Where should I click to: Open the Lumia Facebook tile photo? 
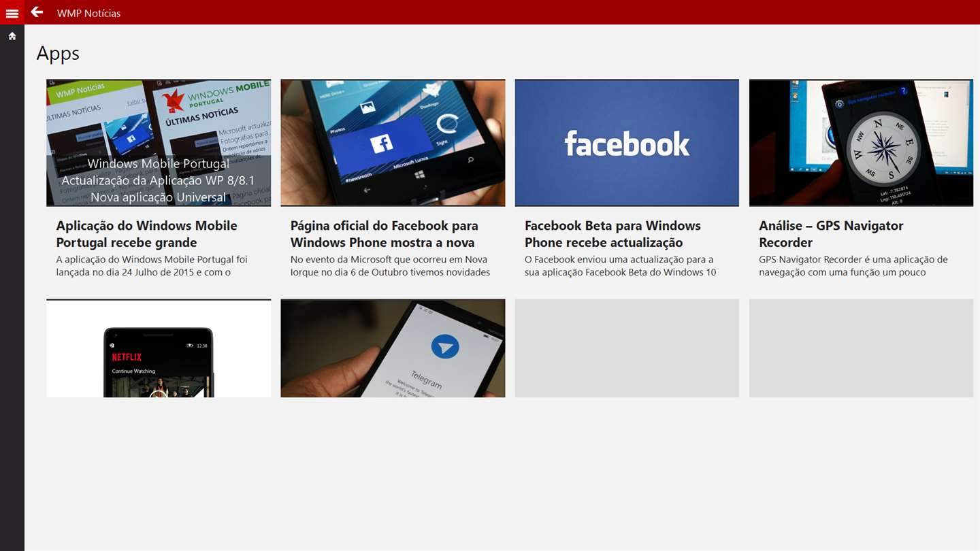pyautogui.click(x=393, y=143)
